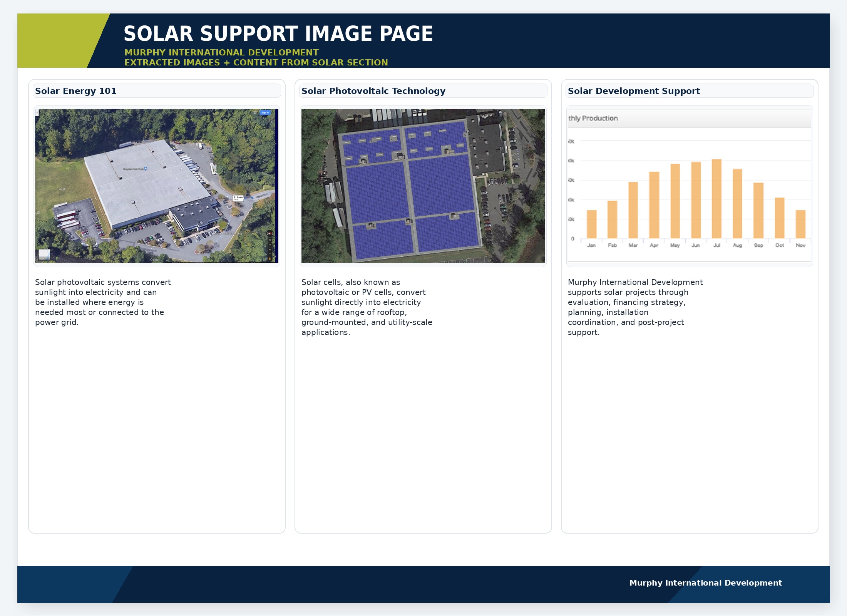Click the 'supports solar projects through' paragraph

pyautogui.click(x=635, y=307)
